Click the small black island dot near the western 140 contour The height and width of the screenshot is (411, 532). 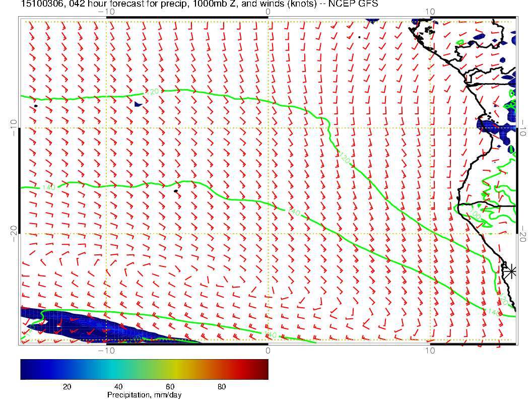pyautogui.click(x=175, y=191)
